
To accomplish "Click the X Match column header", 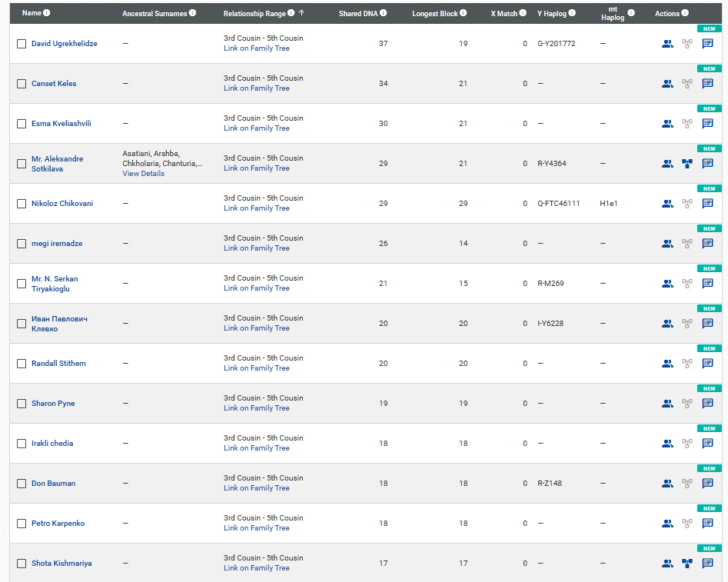I will click(x=504, y=14).
